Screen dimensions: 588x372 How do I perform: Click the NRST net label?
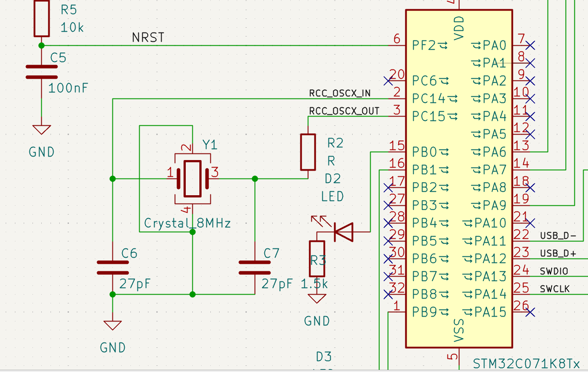click(x=148, y=38)
